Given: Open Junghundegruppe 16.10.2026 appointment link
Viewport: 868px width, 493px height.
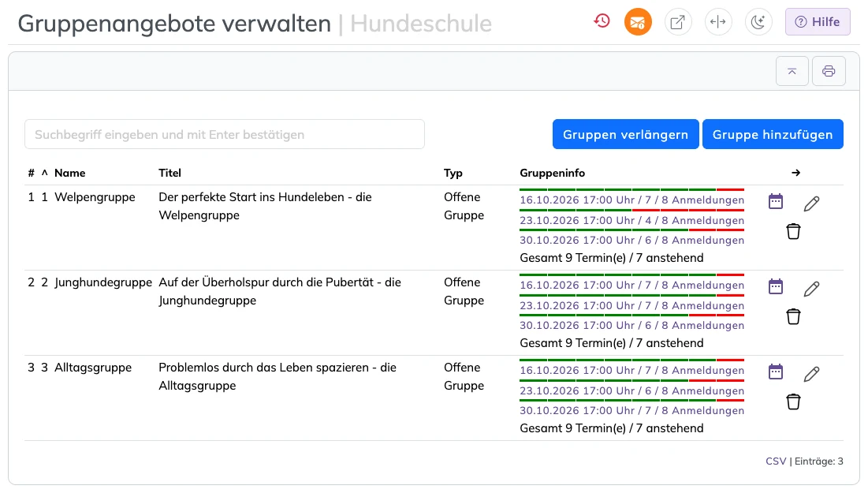Looking at the screenshot, I should 631,286.
